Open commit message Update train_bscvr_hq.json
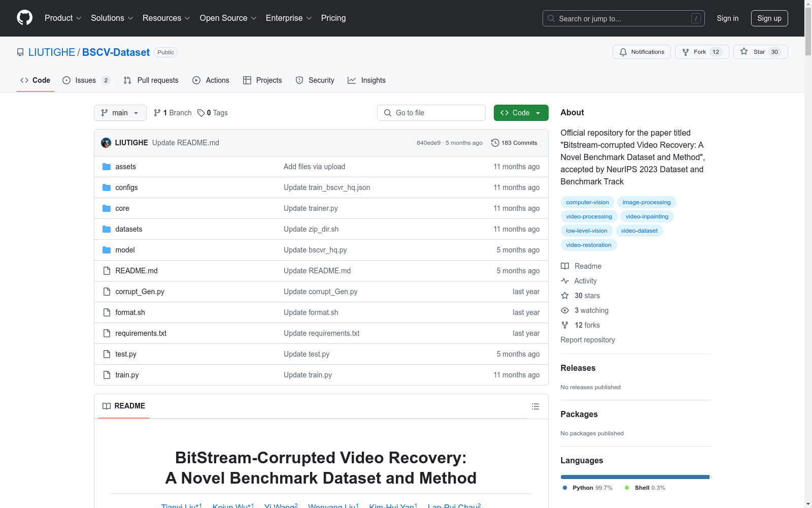Viewport: 812px width, 508px height. [x=327, y=187]
